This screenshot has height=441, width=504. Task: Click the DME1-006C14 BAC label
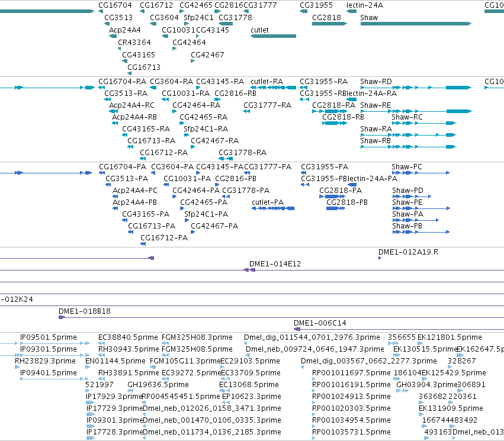[x=320, y=323]
